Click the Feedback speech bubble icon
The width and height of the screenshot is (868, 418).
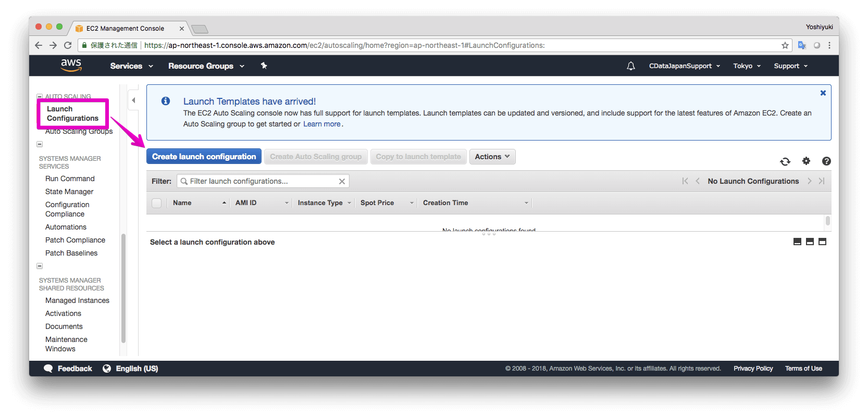pos(48,369)
